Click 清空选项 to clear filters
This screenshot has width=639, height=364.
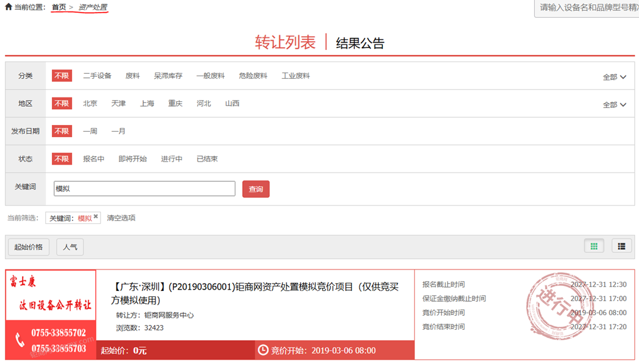point(121,218)
